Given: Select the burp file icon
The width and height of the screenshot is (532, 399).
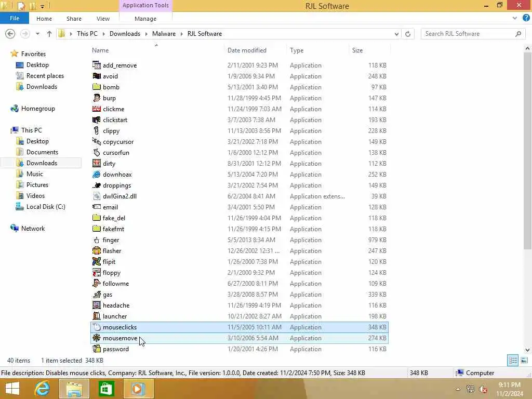Looking at the screenshot, I should (x=96, y=98).
